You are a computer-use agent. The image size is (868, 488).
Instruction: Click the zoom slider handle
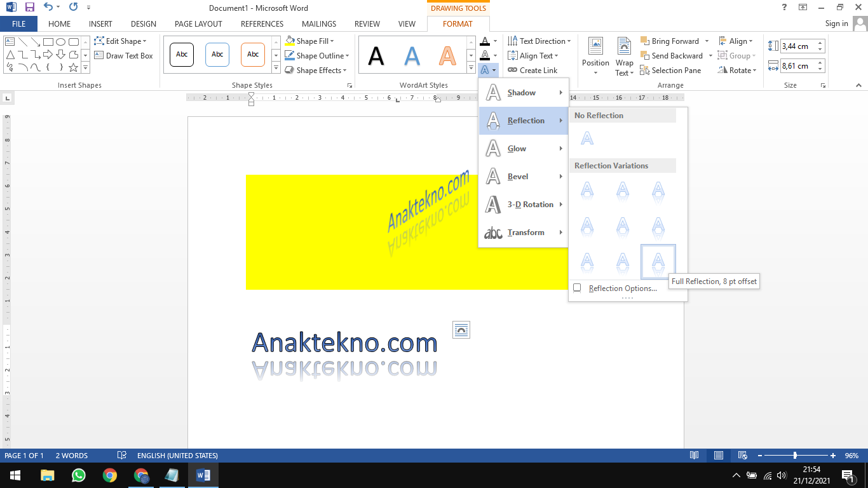(795, 456)
